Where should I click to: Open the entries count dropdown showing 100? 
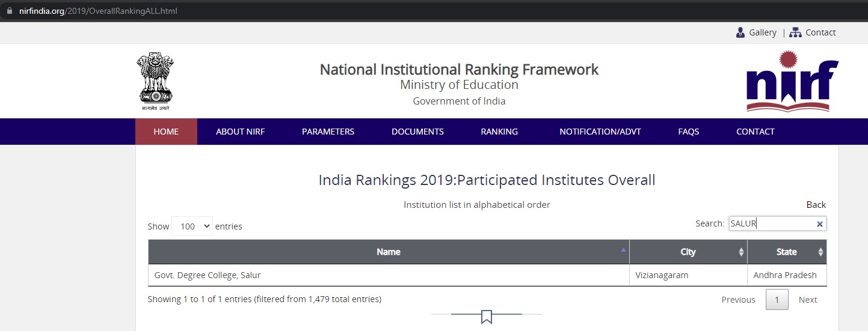click(192, 226)
